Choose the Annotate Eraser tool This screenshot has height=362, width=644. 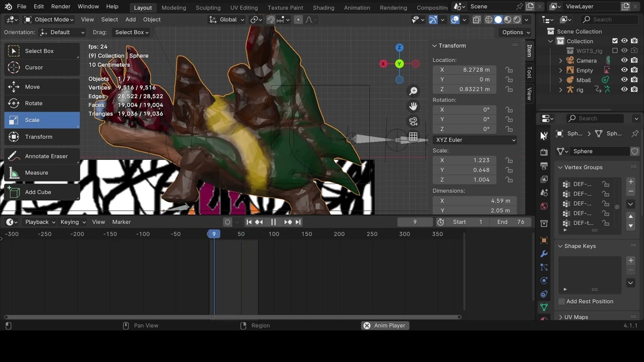pyautogui.click(x=42, y=156)
